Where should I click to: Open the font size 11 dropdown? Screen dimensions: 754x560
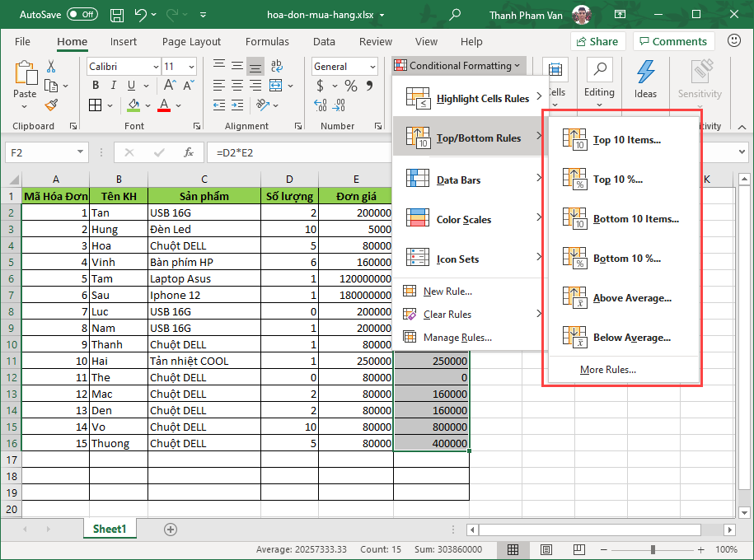point(191,67)
